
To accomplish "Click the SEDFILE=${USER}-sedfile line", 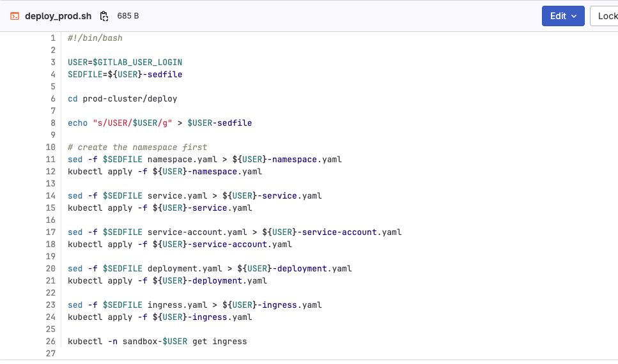I will [x=125, y=75].
